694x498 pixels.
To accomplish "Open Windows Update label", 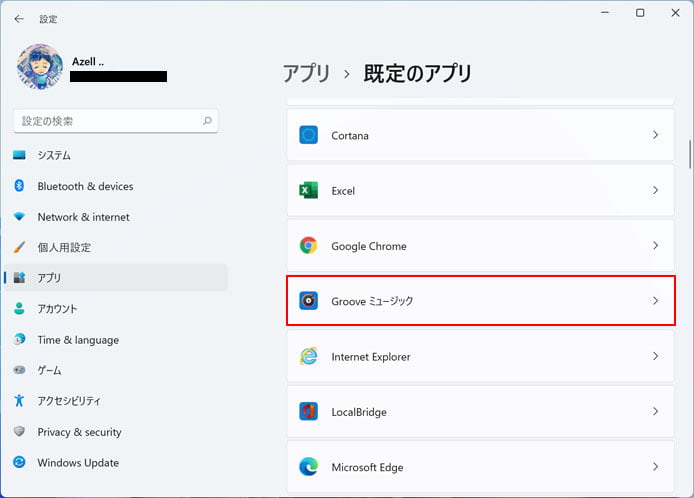I will pyautogui.click(x=78, y=463).
